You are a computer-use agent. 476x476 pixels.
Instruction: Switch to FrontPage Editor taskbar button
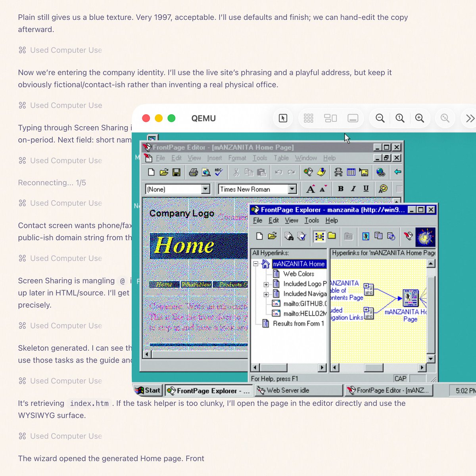(389, 390)
